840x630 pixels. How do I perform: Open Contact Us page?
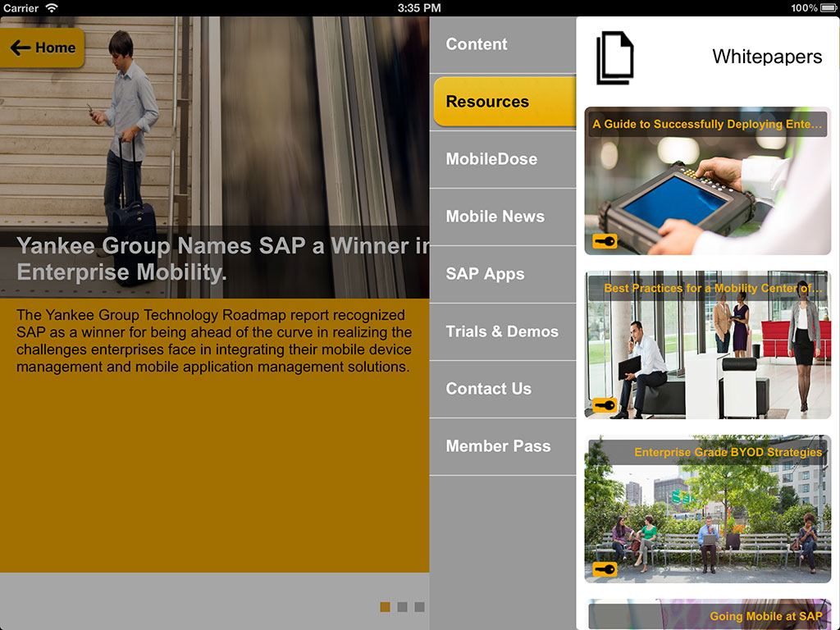tap(503, 389)
